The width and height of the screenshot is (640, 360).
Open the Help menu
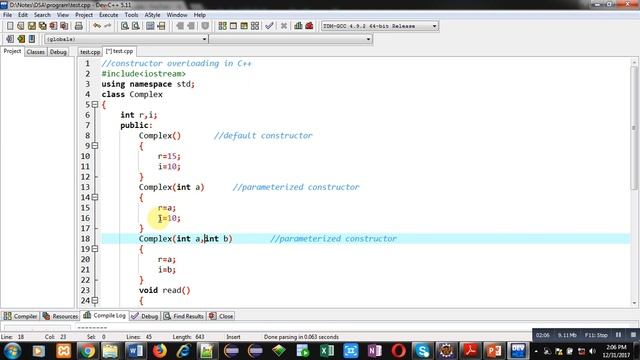[200, 15]
